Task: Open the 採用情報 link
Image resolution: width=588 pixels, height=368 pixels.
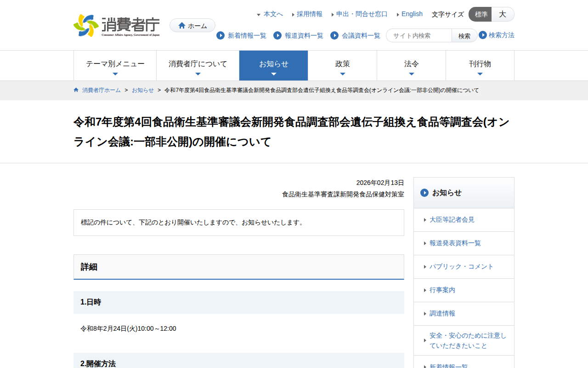Action: pyautogui.click(x=310, y=14)
